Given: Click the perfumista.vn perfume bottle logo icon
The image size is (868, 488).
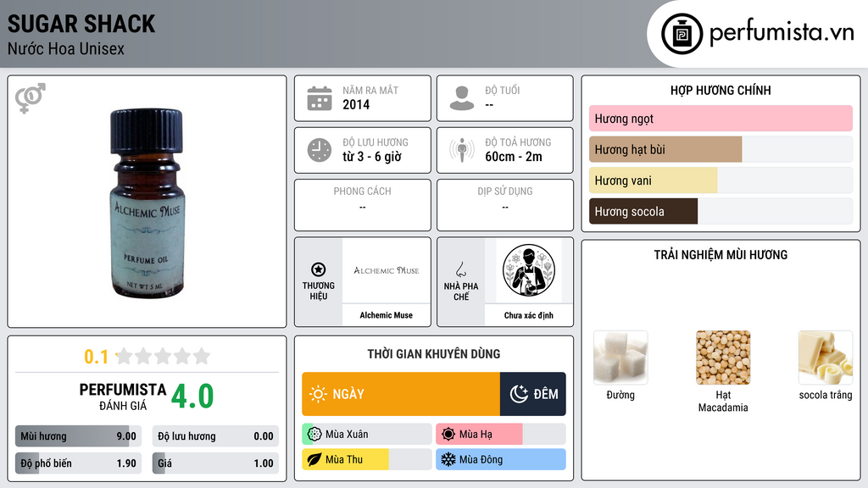Looking at the screenshot, I should pos(682,34).
